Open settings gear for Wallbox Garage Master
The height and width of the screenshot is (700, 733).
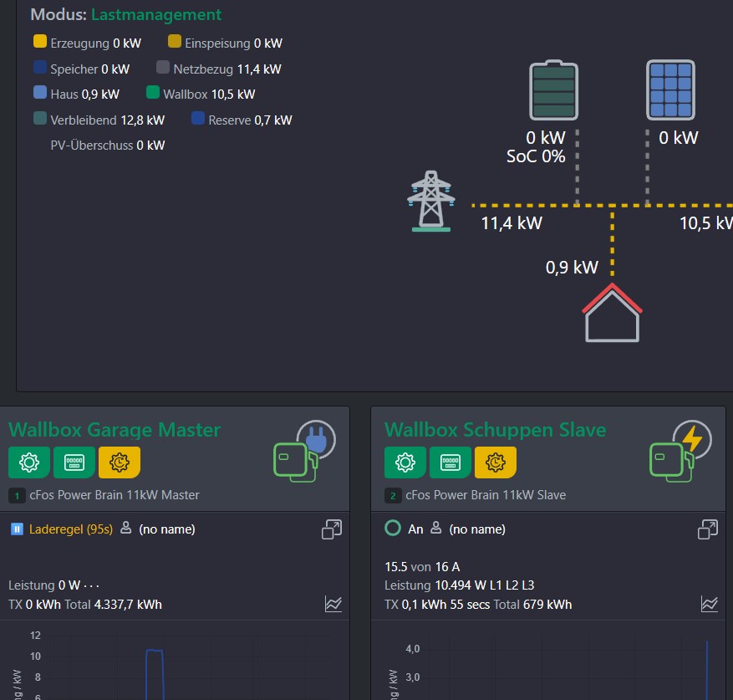click(x=29, y=462)
